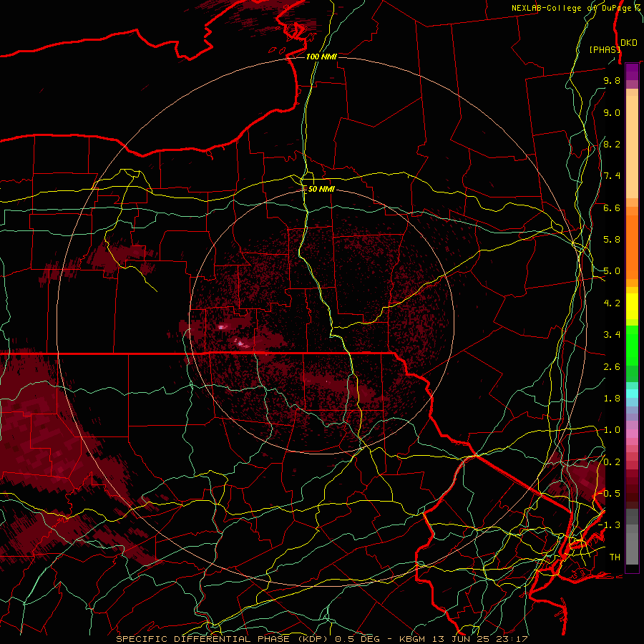
Task: Select the 8.2 value on the legend scale
Action: pos(612,144)
